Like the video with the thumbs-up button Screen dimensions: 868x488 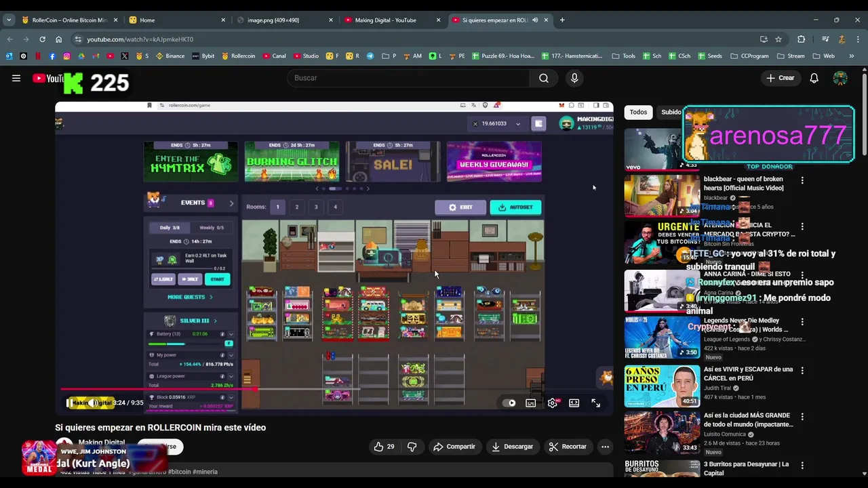[384, 447]
